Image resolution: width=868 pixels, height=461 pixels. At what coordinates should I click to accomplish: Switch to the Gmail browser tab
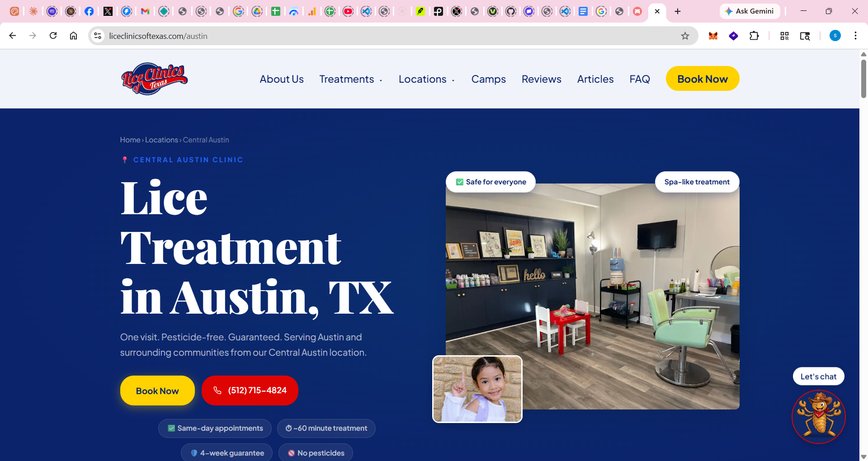coord(145,11)
